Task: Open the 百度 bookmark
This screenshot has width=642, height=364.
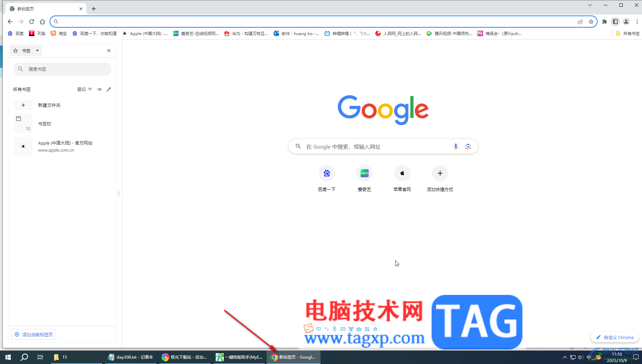Action: click(16, 33)
